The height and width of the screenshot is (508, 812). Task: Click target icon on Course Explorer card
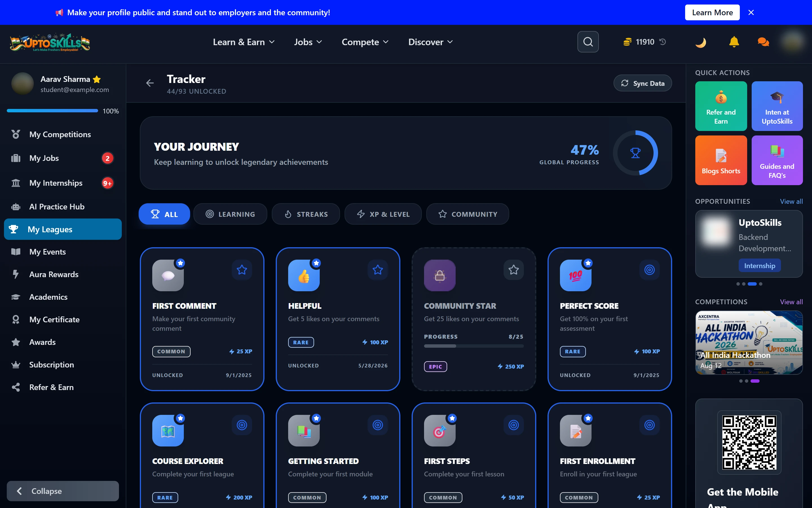[x=242, y=425]
